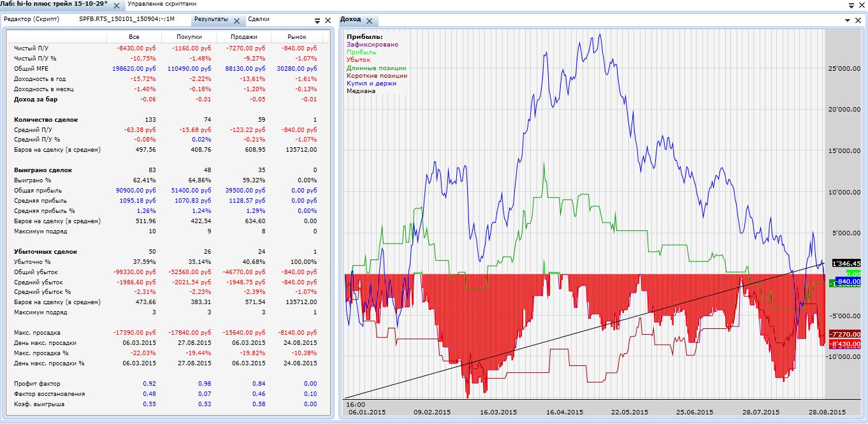
Task: Click the 25'000.00 label on value axis
Action: click(x=845, y=68)
